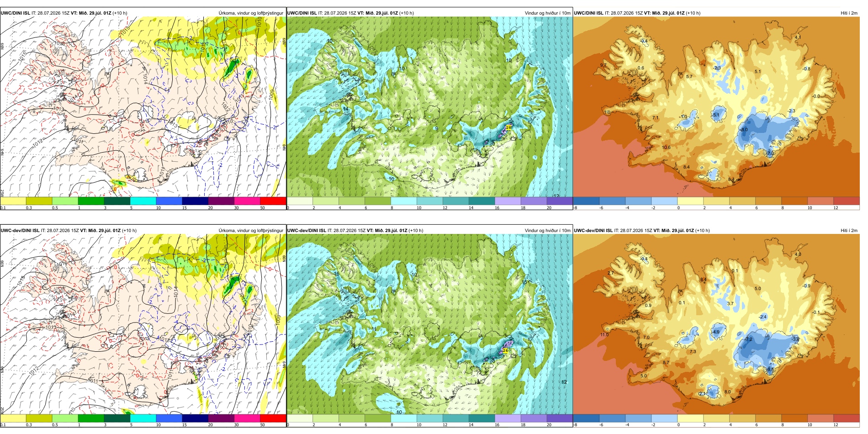Pick the dark orange 8–10 swatch in UWC-dev temperature legend

tap(794, 418)
